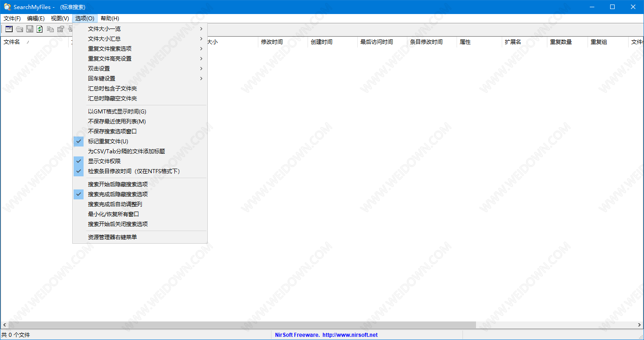Open the 文件(F) menu
The image size is (644, 340).
[12, 19]
